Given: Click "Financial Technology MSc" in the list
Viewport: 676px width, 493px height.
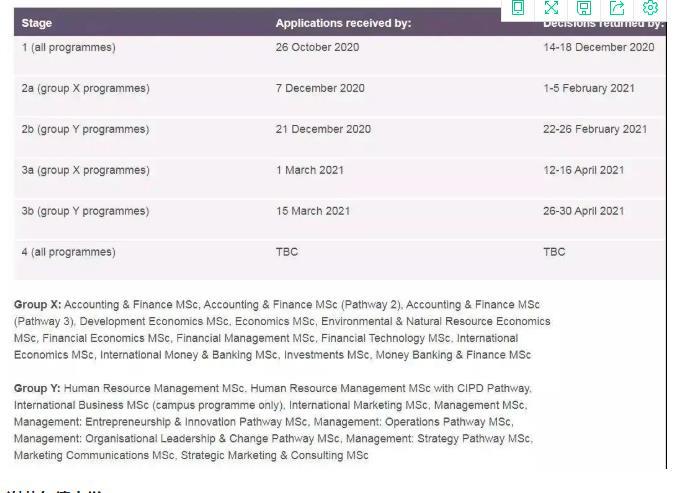Looking at the screenshot, I should coord(386,338).
